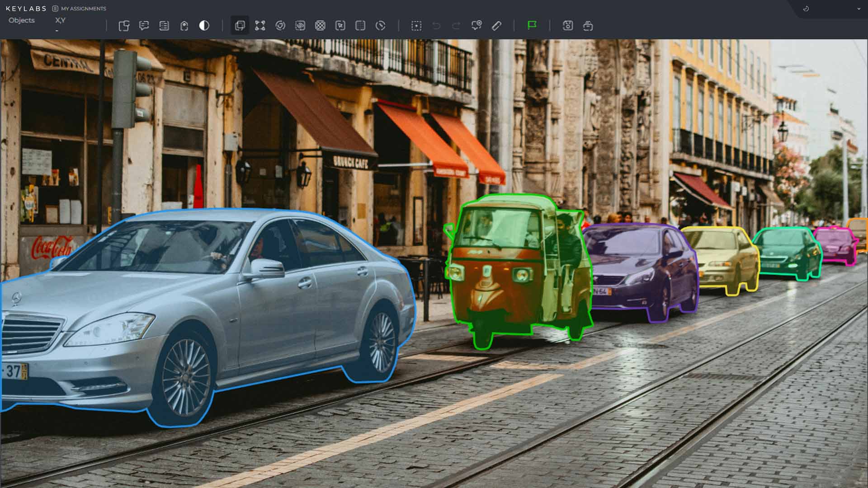Select the label tag tool
The image size is (868, 488).
184,26
